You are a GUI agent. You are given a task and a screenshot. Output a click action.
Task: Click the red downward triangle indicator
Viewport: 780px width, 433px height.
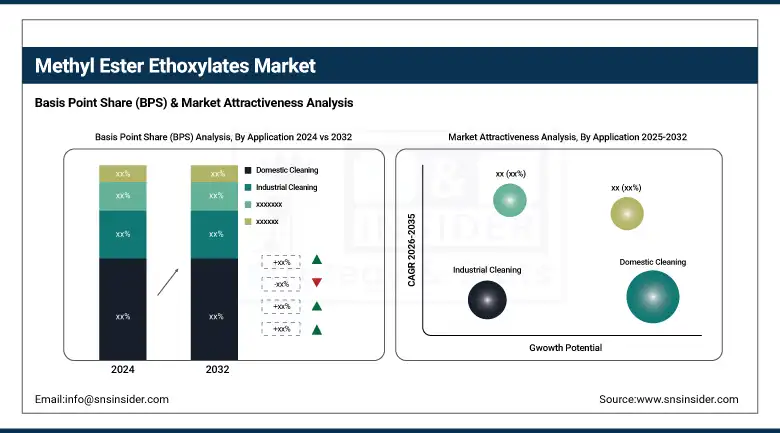(x=317, y=283)
